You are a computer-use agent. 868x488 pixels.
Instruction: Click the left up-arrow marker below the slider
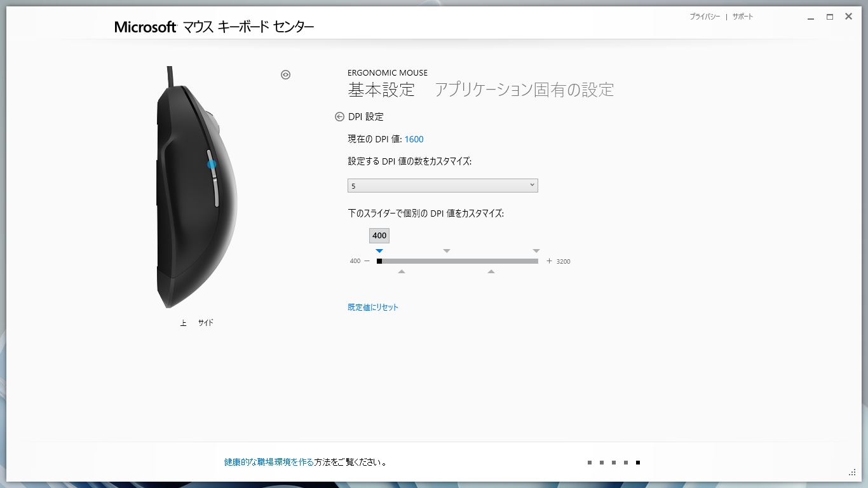pos(401,271)
